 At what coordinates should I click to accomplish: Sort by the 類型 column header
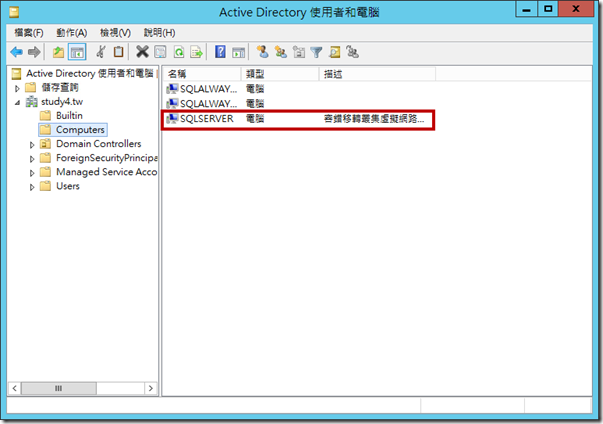[280, 74]
